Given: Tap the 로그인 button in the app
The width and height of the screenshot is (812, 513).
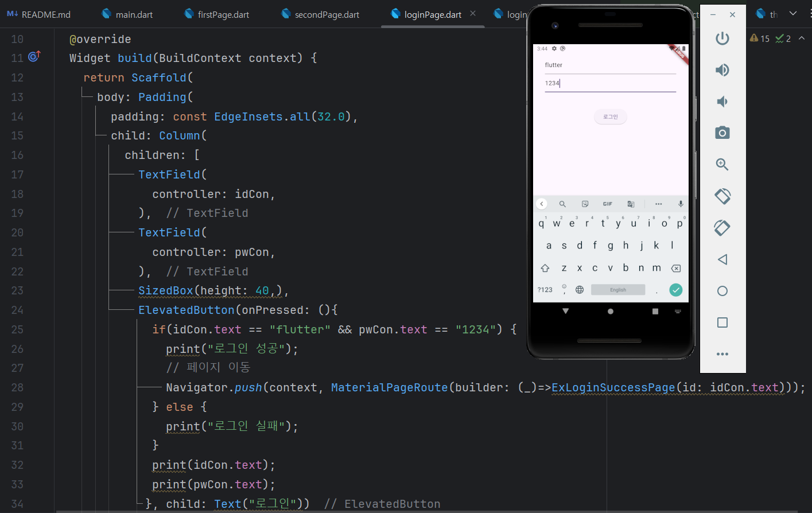Looking at the screenshot, I should click(x=611, y=116).
